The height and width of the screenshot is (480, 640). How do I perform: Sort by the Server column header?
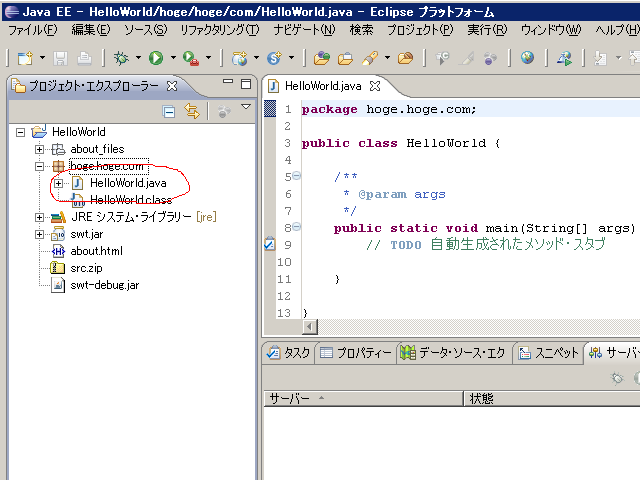(x=363, y=398)
